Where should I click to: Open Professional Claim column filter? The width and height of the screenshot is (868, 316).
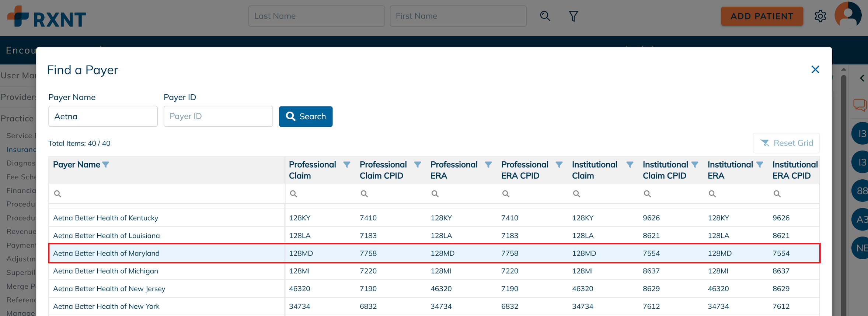(346, 165)
